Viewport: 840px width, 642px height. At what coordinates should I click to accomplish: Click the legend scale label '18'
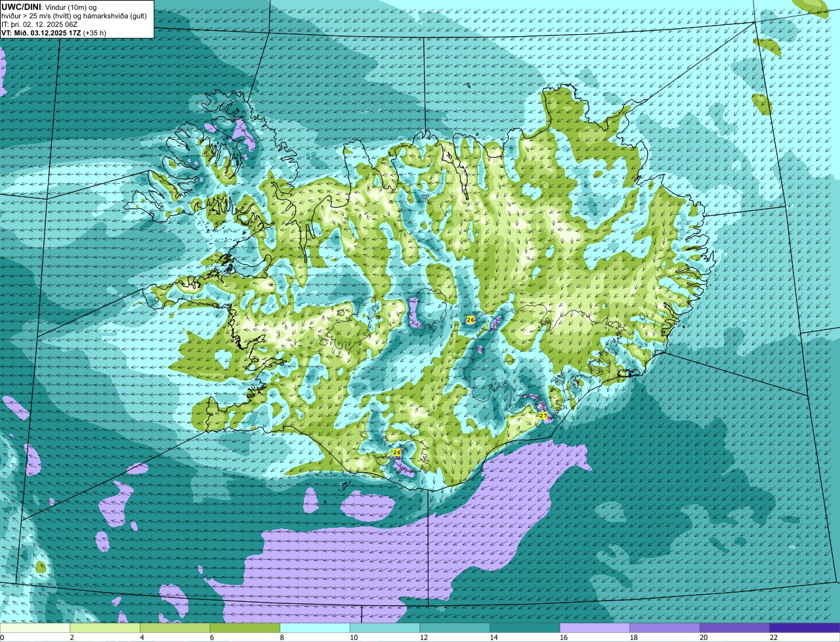pyautogui.click(x=633, y=637)
